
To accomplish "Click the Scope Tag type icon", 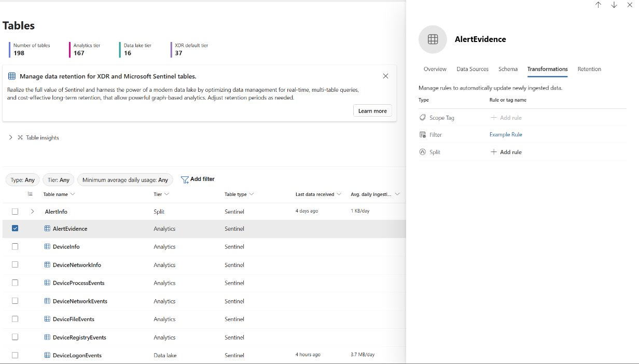I will tap(423, 118).
